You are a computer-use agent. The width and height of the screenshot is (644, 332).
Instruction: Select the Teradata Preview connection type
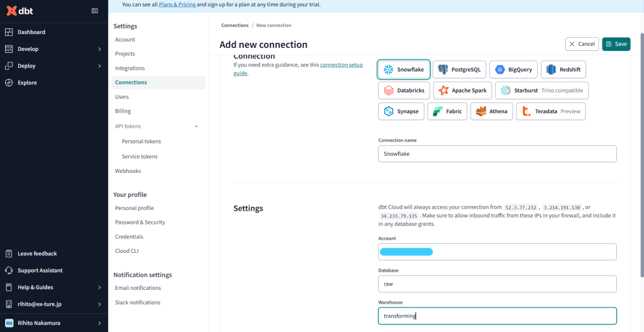551,111
